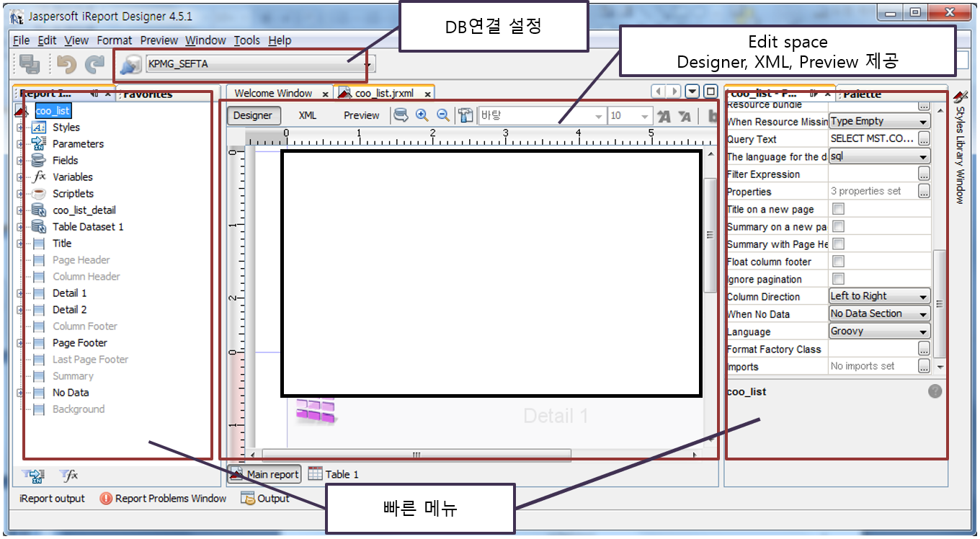The image size is (980, 539).
Task: Click the help question mark in properties description
Action: (935, 391)
